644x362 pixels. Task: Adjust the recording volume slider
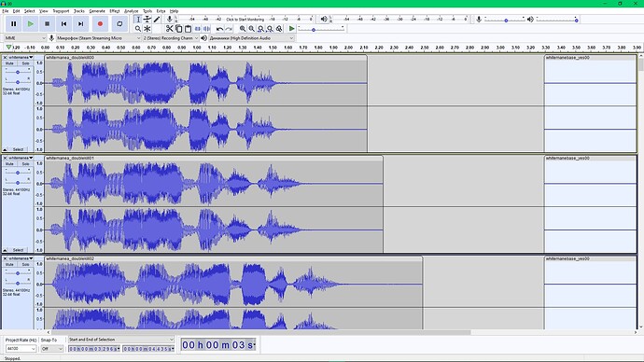[x=505, y=20]
